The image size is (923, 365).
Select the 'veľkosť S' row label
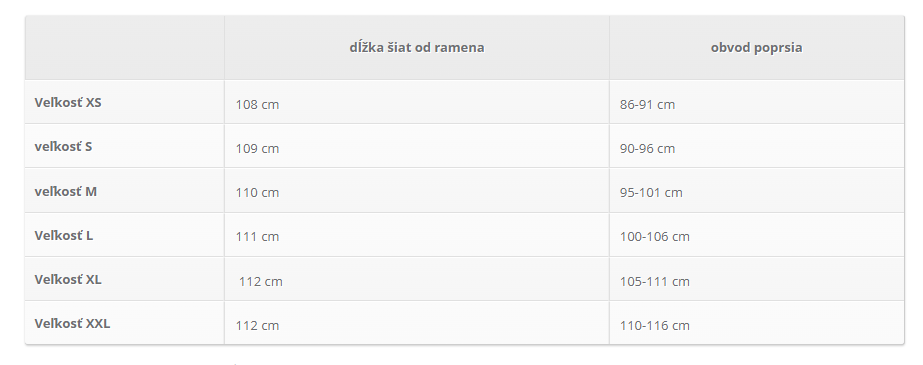[63, 147]
